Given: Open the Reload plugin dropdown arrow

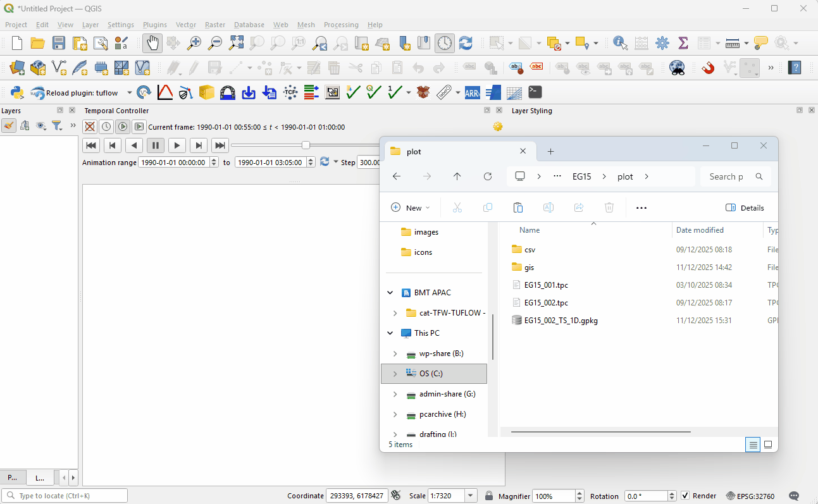Looking at the screenshot, I should point(130,93).
